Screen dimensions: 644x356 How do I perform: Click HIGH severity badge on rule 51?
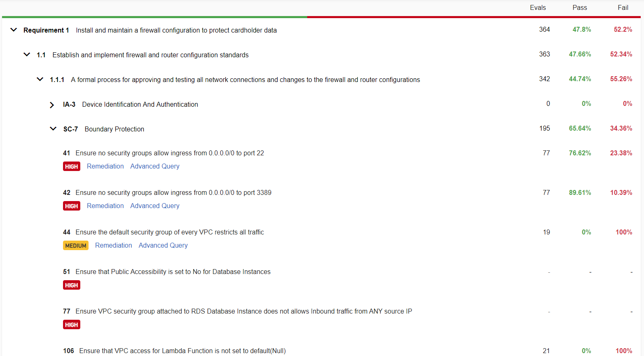[72, 285]
